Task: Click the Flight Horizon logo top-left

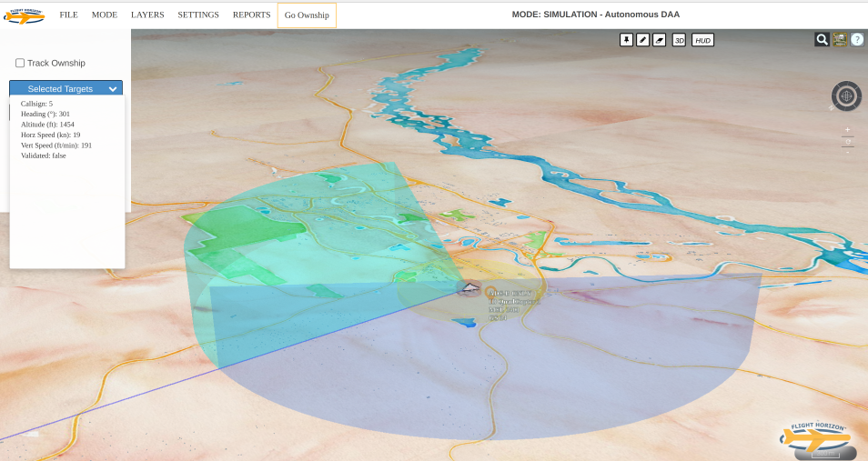Action: pyautogui.click(x=24, y=15)
